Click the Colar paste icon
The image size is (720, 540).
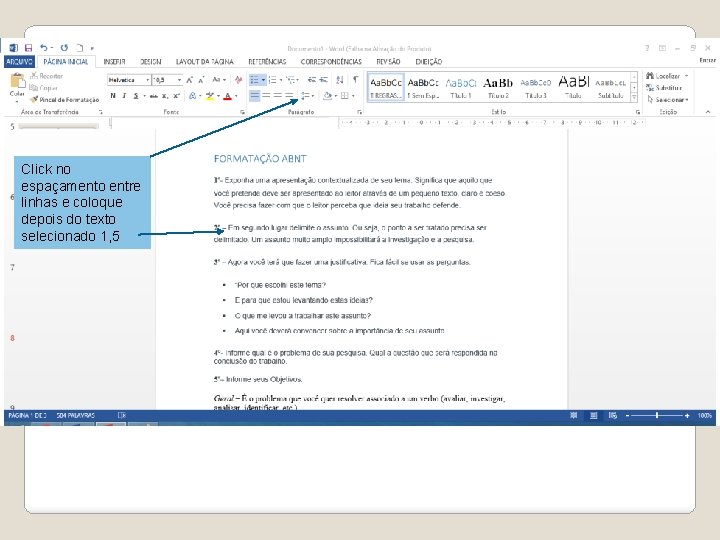pos(17,81)
